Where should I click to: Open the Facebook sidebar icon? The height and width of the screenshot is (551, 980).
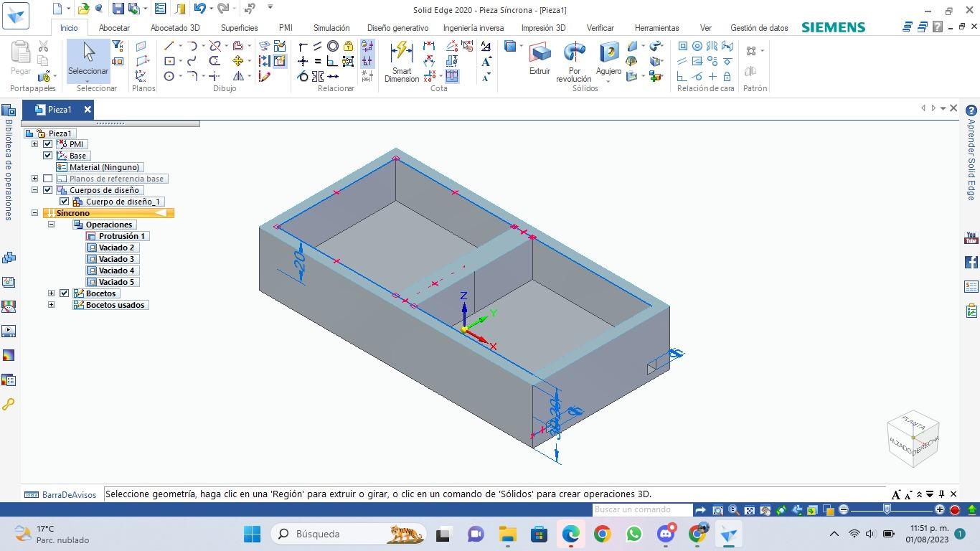[x=971, y=262]
